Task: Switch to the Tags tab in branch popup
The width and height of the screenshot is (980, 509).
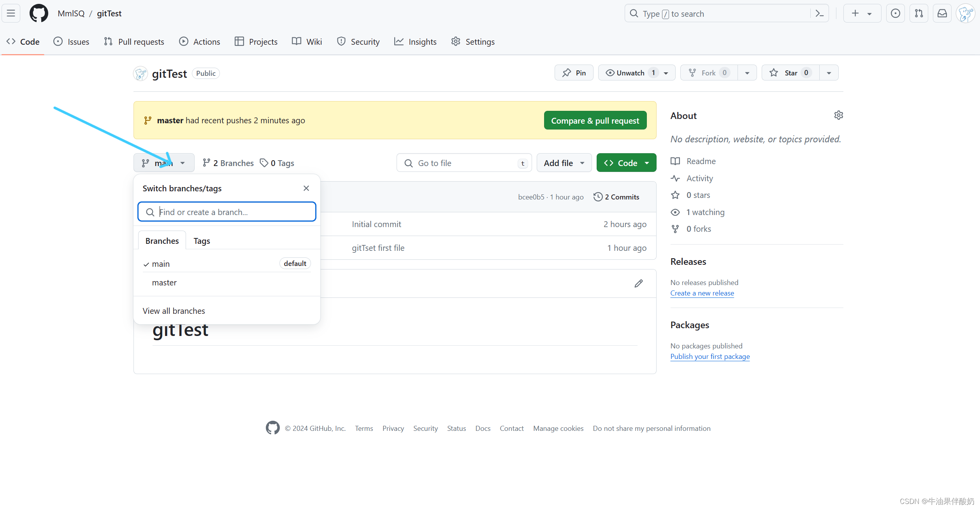Action: click(x=202, y=241)
